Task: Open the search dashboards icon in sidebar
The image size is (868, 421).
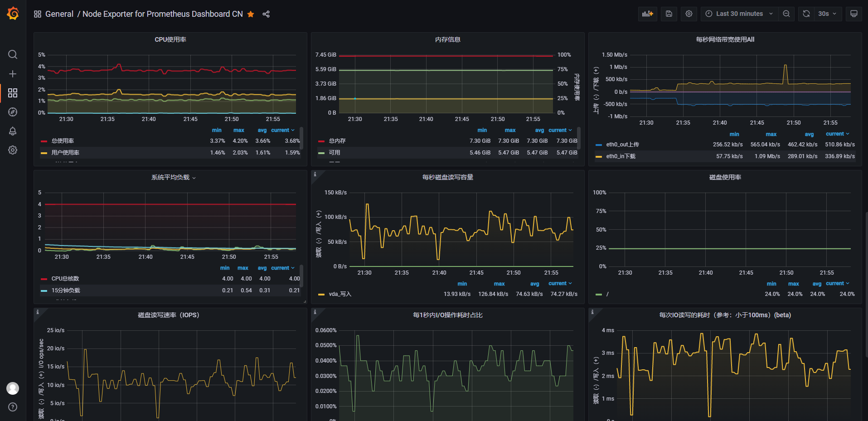Action: coord(13,54)
